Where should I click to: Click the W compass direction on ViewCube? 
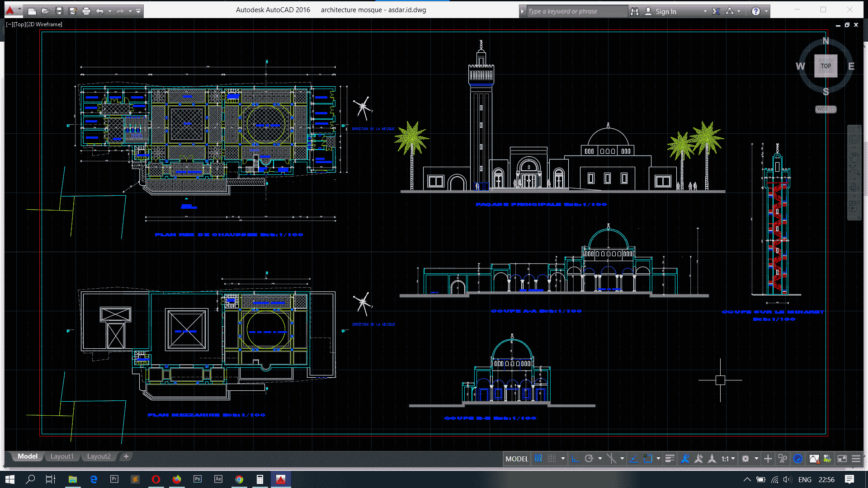[800, 66]
